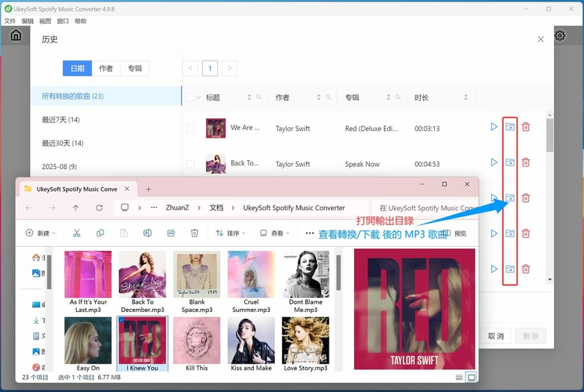The image size is (584, 392).
Task: Select 所有转换的歌曲 (23) filter
Action: [106, 96]
